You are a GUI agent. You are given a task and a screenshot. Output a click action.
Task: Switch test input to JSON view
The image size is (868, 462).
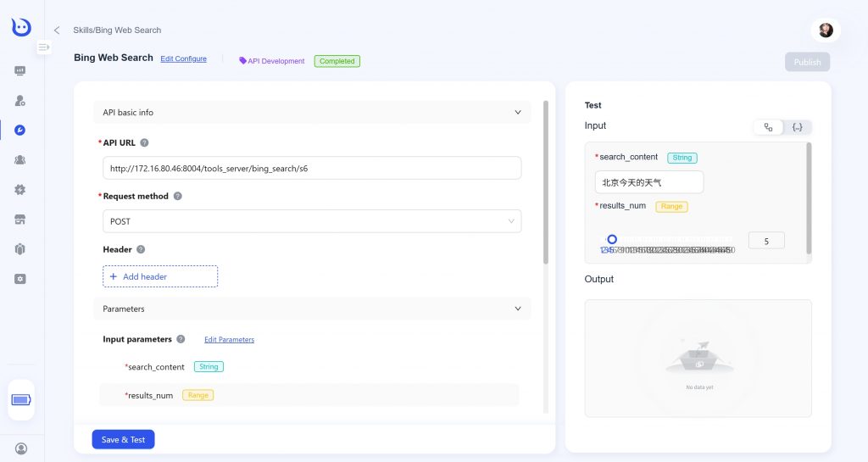pos(797,127)
